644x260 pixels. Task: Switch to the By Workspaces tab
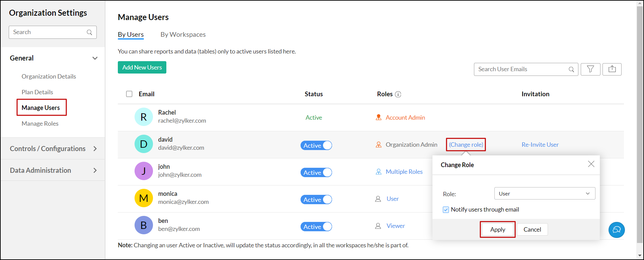pyautogui.click(x=183, y=34)
